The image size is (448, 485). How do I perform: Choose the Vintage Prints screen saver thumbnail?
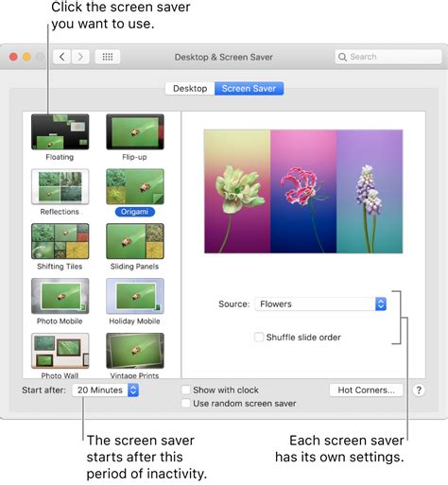coord(135,351)
